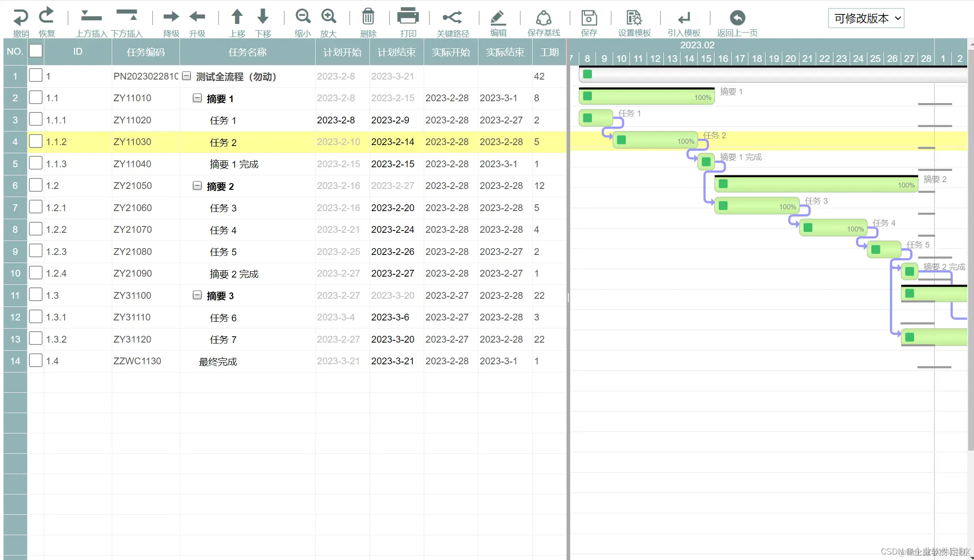Viewport: 974px width, 560px height.
Task: Collapse the 摘要 3 group
Action: (x=197, y=295)
